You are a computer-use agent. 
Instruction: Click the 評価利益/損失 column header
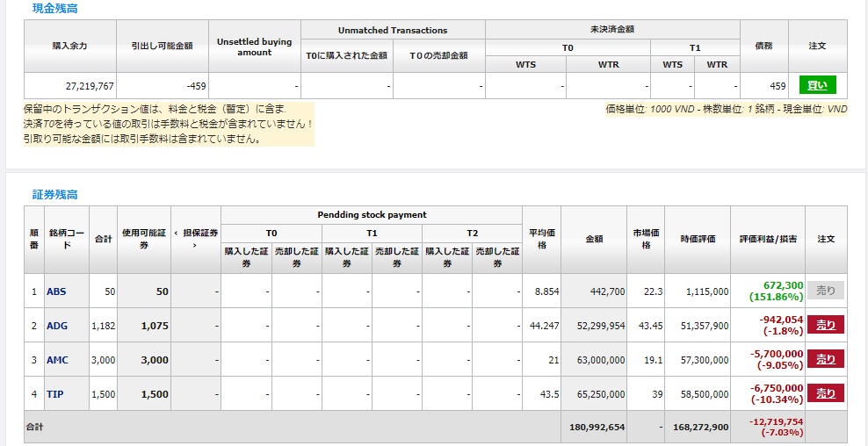pyautogui.click(x=768, y=239)
